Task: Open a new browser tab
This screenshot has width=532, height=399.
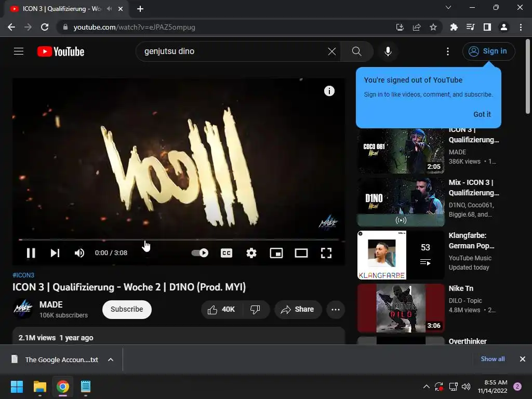Action: coord(140,9)
